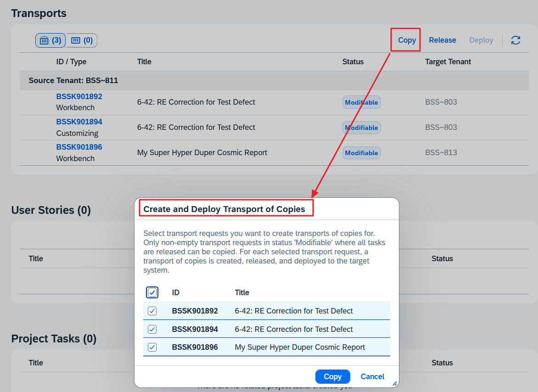Click Copy in the Transports toolbar

tap(407, 40)
